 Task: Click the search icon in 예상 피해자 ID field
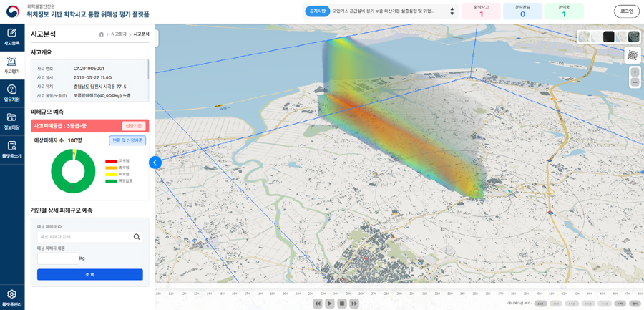tap(137, 237)
